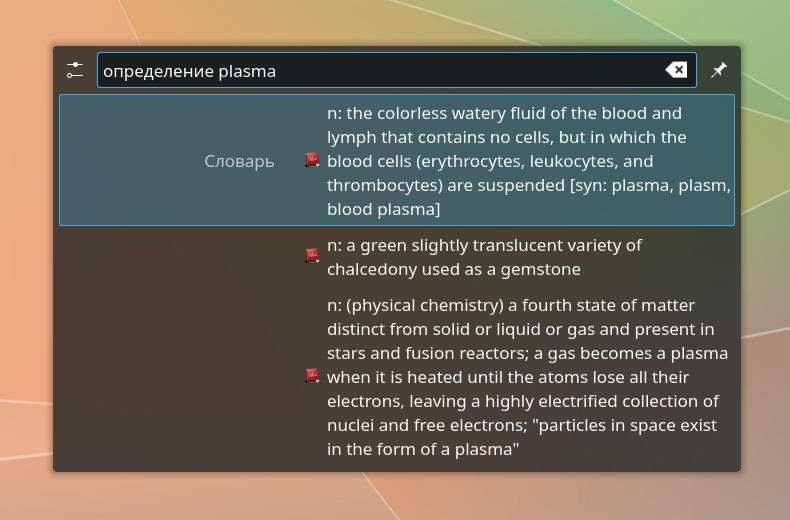Click the quoted "particles in space exist" example
790x520 pixels.
[627, 425]
